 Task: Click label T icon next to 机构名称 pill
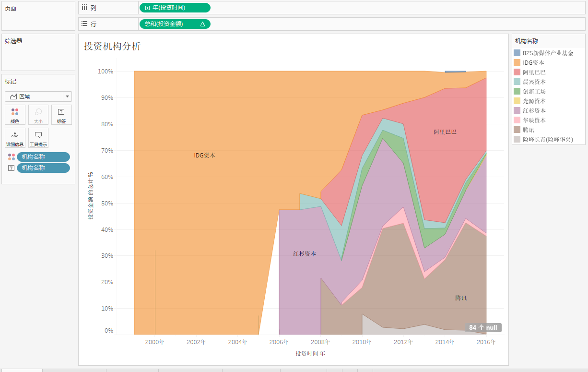12,168
